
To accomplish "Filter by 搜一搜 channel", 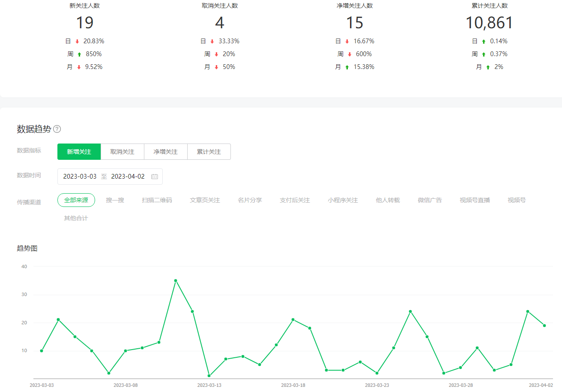I will 115,200.
